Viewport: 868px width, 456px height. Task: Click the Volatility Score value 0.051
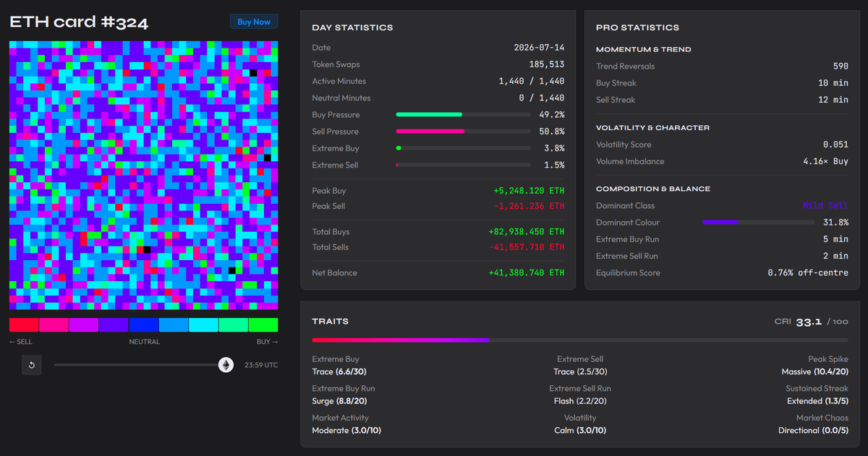(835, 145)
